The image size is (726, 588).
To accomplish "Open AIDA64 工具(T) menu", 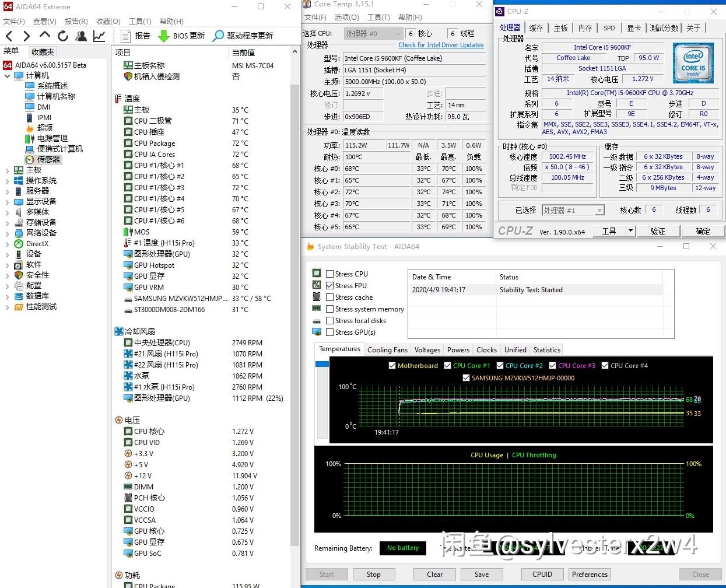I will [139, 21].
